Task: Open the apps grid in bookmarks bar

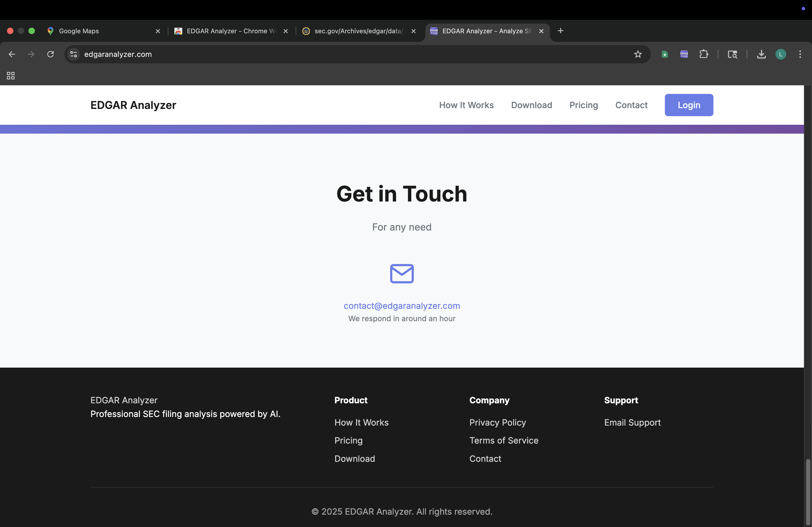Action: click(10, 76)
